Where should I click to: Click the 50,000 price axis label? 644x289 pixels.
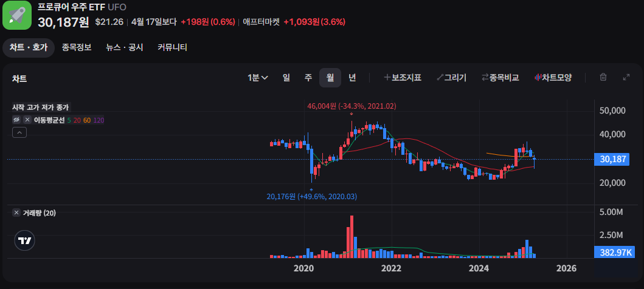click(x=612, y=110)
